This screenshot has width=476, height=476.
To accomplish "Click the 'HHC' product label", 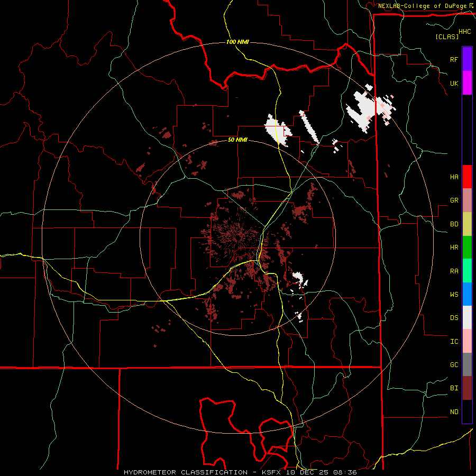I will pyautogui.click(x=464, y=32).
